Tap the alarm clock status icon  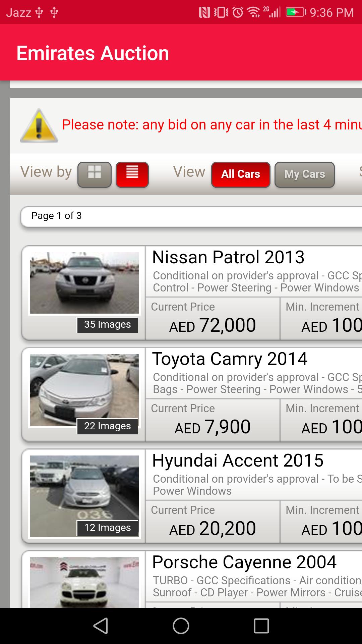(238, 12)
